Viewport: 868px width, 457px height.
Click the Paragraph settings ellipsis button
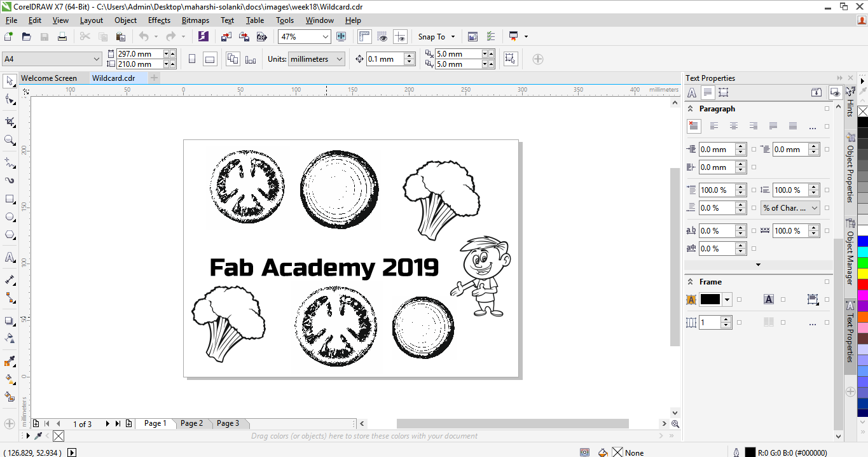(x=812, y=127)
